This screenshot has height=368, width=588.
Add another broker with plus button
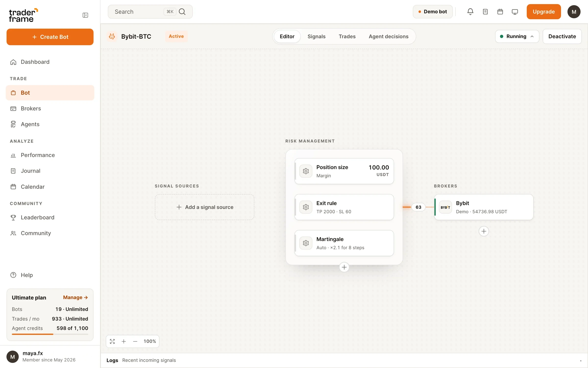[x=484, y=231]
